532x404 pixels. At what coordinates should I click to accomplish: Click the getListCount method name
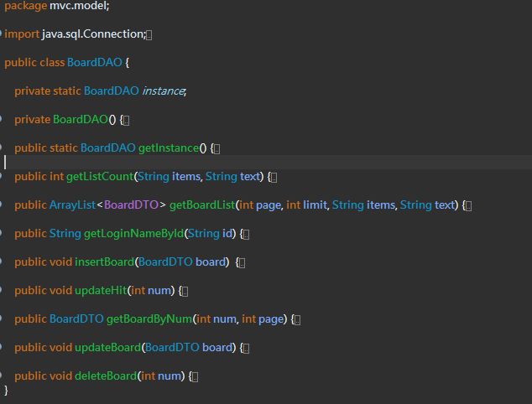pos(100,176)
